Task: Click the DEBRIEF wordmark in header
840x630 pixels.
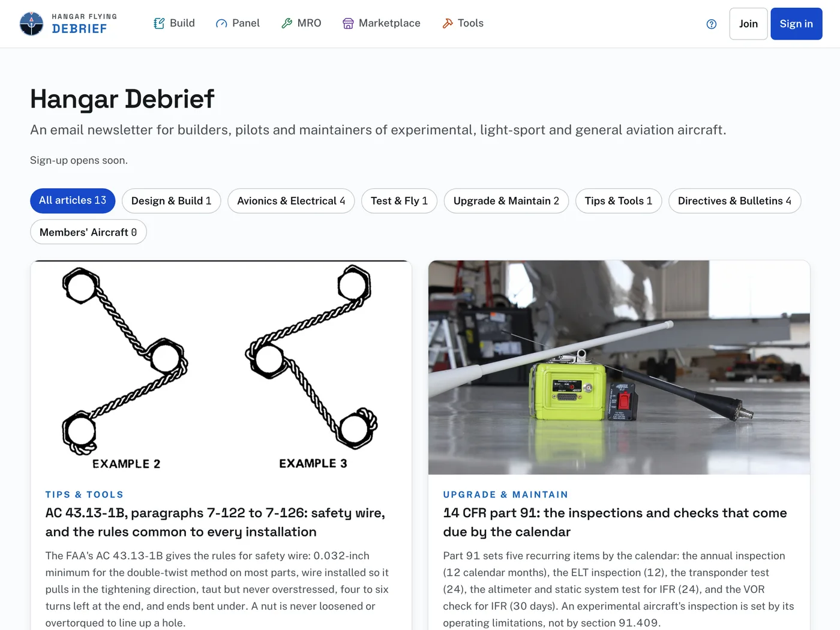Action: coord(79,29)
